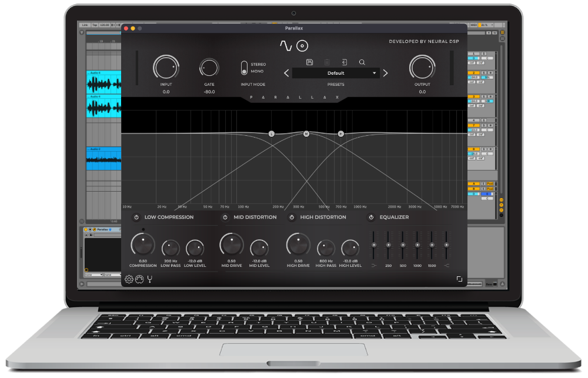Screen dimensions: 588x378
Task: Go to previous preset arrow
Action: coord(286,73)
